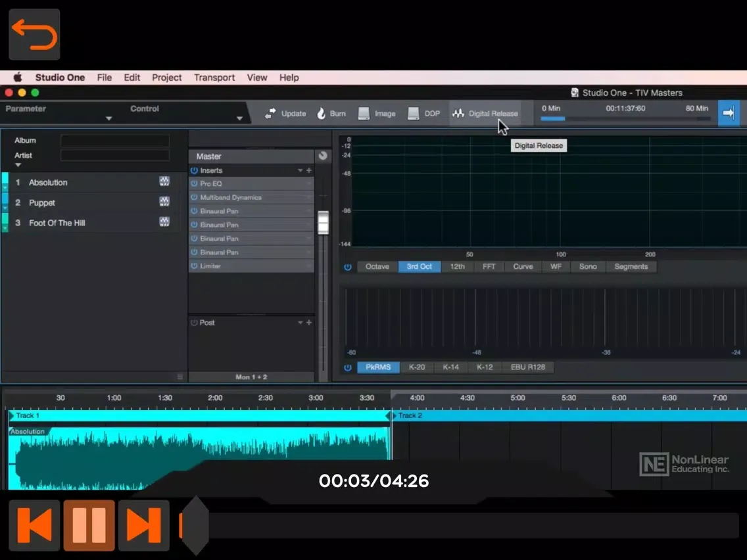Screen dimensions: 747x560
Task: Click the Artist name input field
Action: click(115, 155)
